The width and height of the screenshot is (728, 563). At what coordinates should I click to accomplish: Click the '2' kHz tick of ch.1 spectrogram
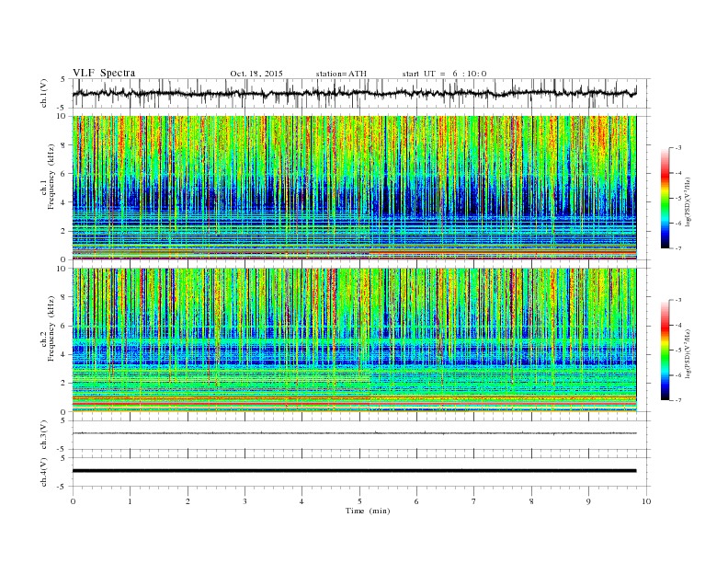[x=63, y=231]
